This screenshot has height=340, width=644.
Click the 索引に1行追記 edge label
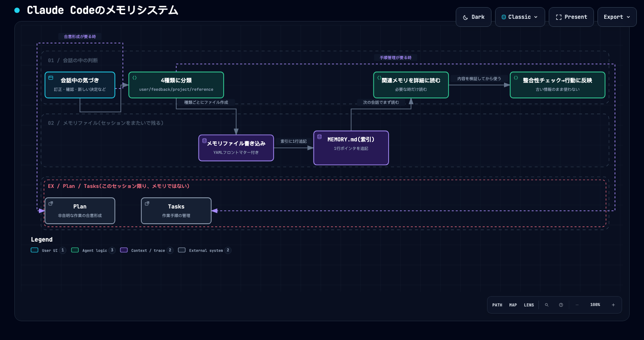293,141
